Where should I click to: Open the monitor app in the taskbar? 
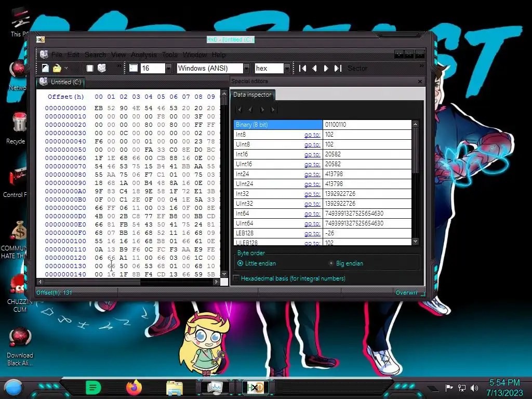point(215,388)
